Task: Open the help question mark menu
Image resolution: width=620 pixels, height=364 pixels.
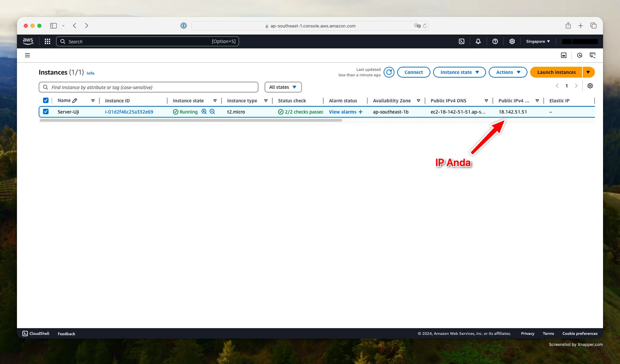Action: coord(495,41)
